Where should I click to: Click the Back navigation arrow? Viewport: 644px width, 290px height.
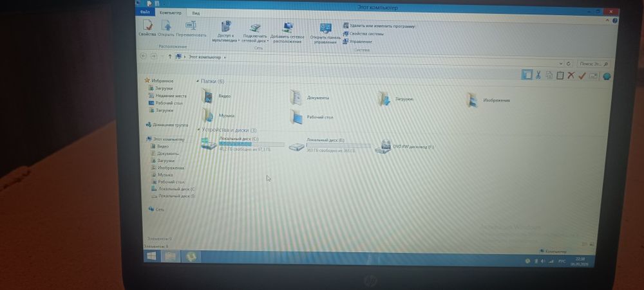click(x=144, y=56)
